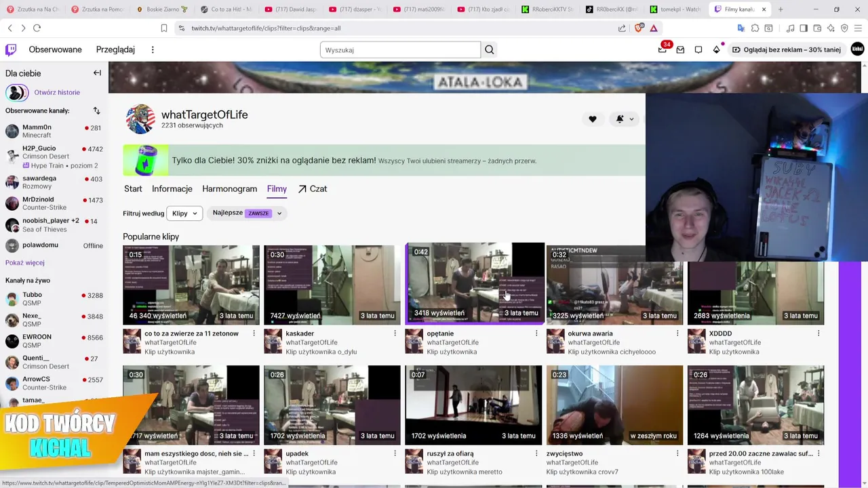The height and width of the screenshot is (488, 868).
Task: Click the browser address bar URL
Action: [x=266, y=28]
